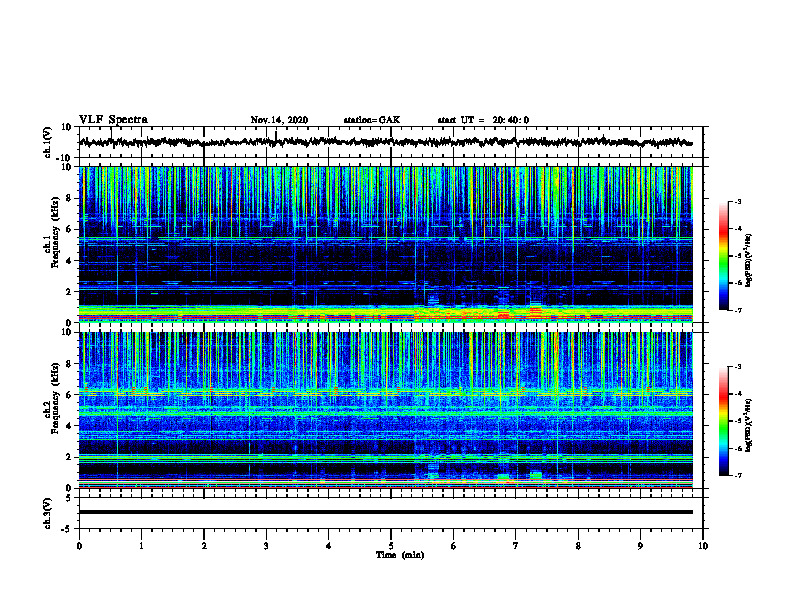Click inside the ch.1 spectrogram panel
The height and width of the screenshot is (612, 792).
tap(385, 244)
